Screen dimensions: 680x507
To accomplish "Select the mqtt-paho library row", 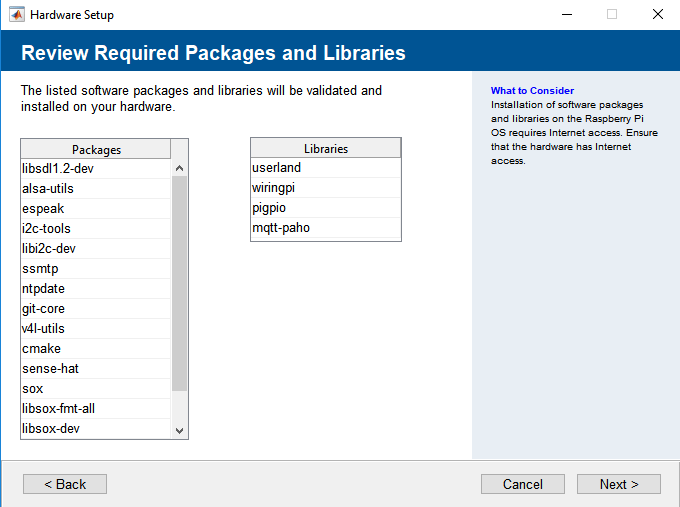I will tap(325, 228).
